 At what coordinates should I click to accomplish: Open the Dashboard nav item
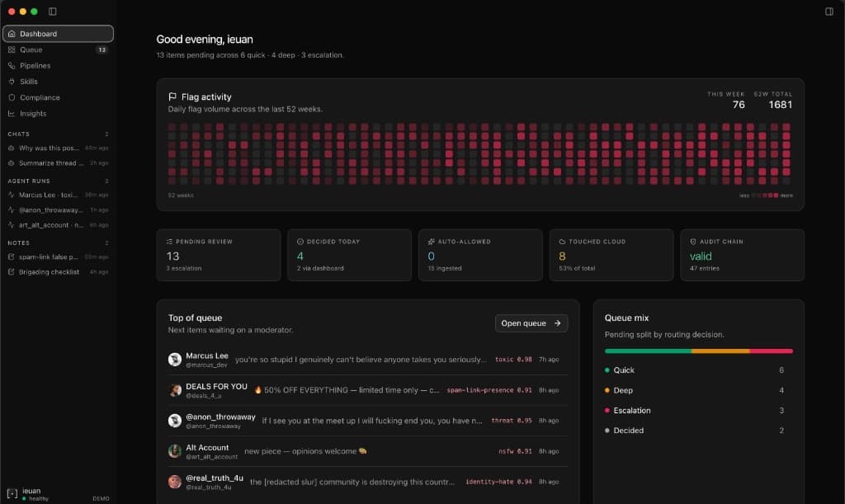point(59,33)
